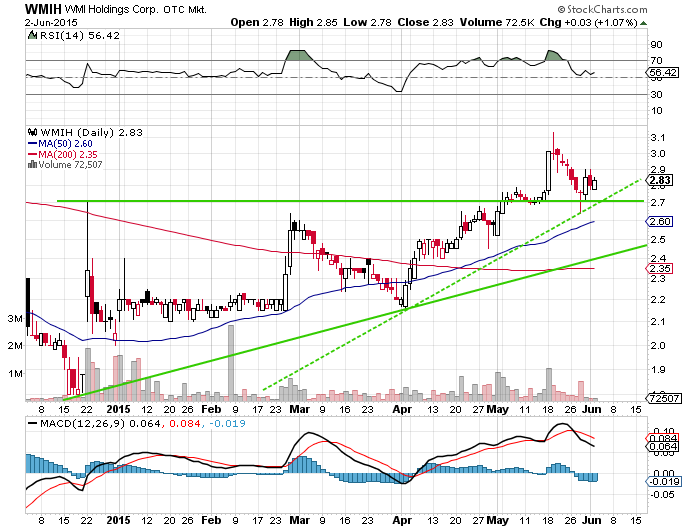The width and height of the screenshot is (687, 527).
Task: Click the red 2.35 moving-average tag on the price axis
Action: (x=660, y=269)
